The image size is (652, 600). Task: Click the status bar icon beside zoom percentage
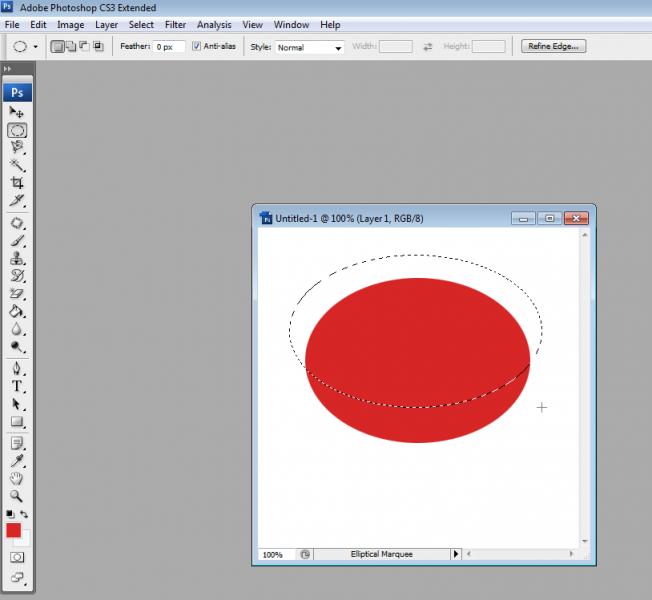pos(305,554)
